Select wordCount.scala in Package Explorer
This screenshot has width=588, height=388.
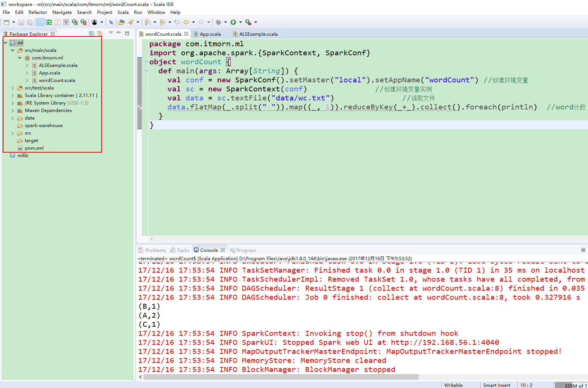coord(57,80)
